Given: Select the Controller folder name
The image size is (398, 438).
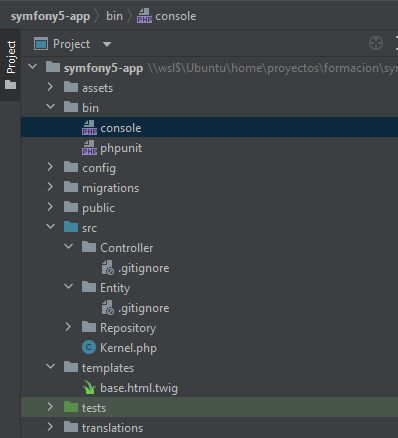Looking at the screenshot, I should 127,248.
